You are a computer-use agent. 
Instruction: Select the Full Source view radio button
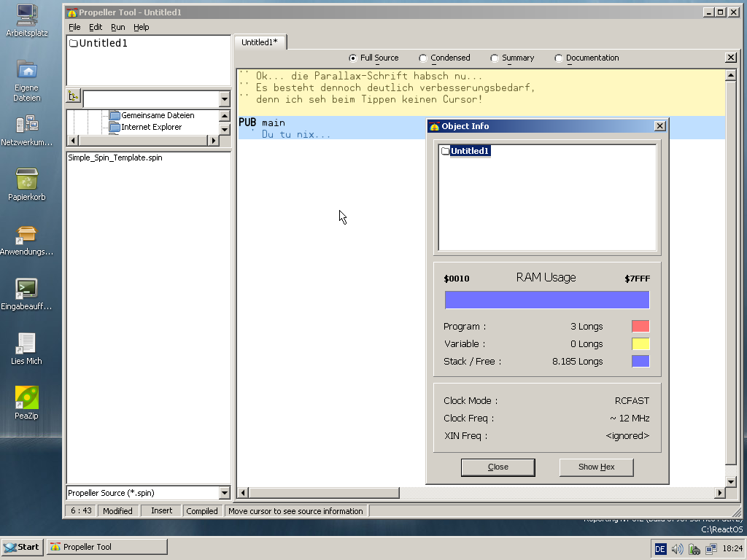coord(353,58)
